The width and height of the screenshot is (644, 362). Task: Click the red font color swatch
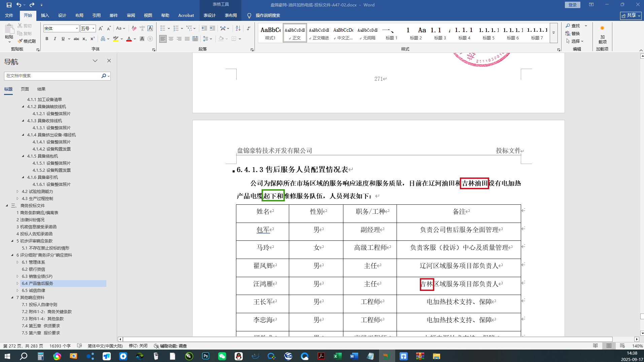(x=129, y=39)
